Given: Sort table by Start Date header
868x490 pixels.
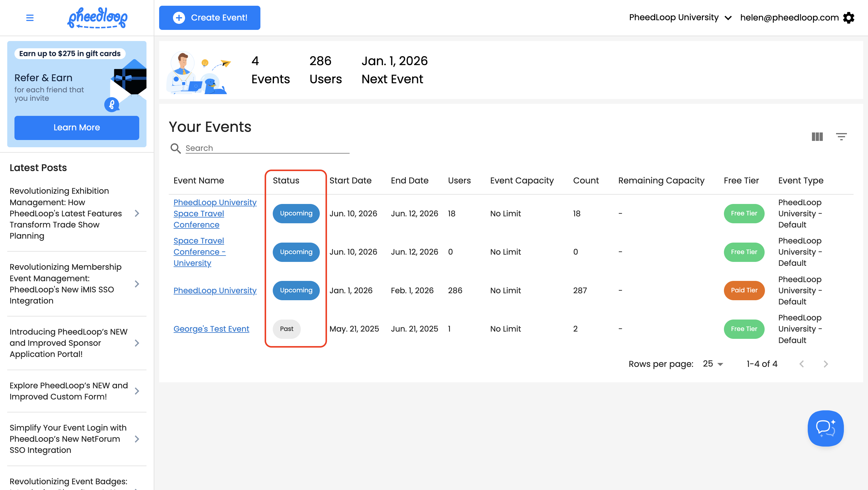Looking at the screenshot, I should tap(350, 180).
